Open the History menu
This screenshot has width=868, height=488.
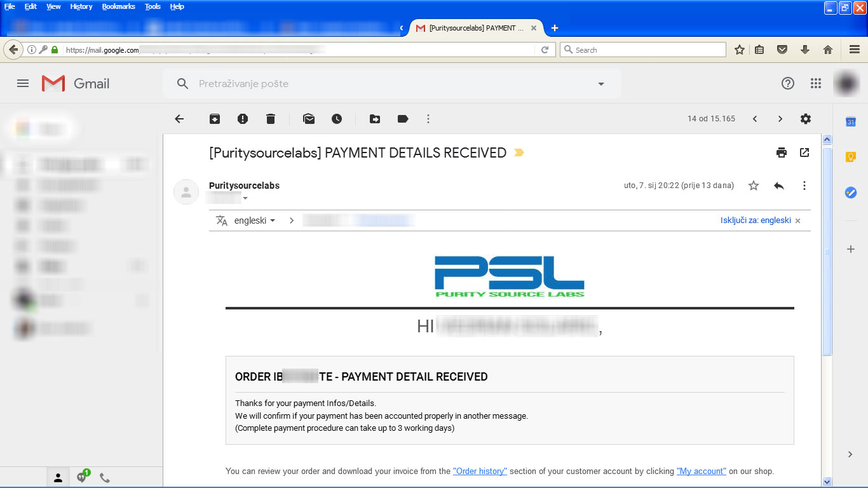point(81,6)
